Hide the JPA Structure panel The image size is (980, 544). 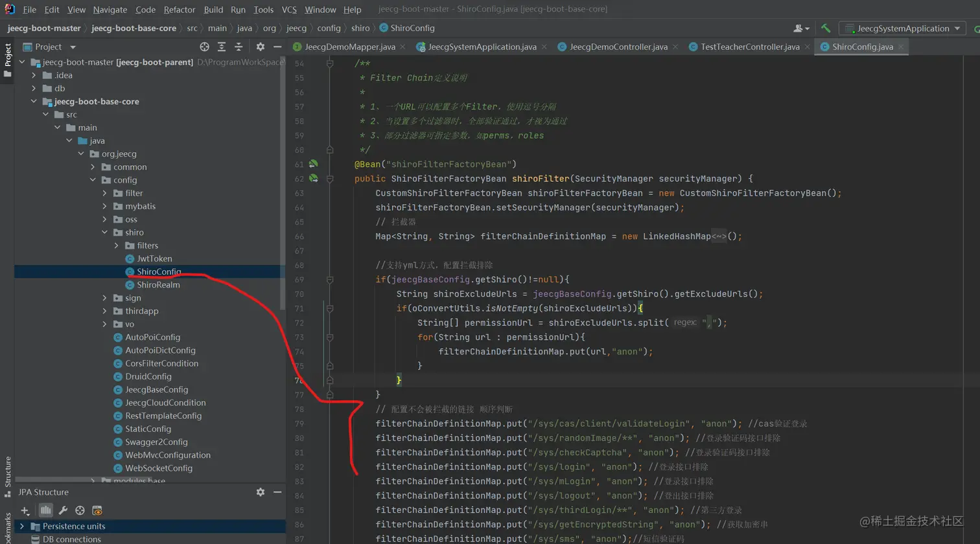pos(277,492)
